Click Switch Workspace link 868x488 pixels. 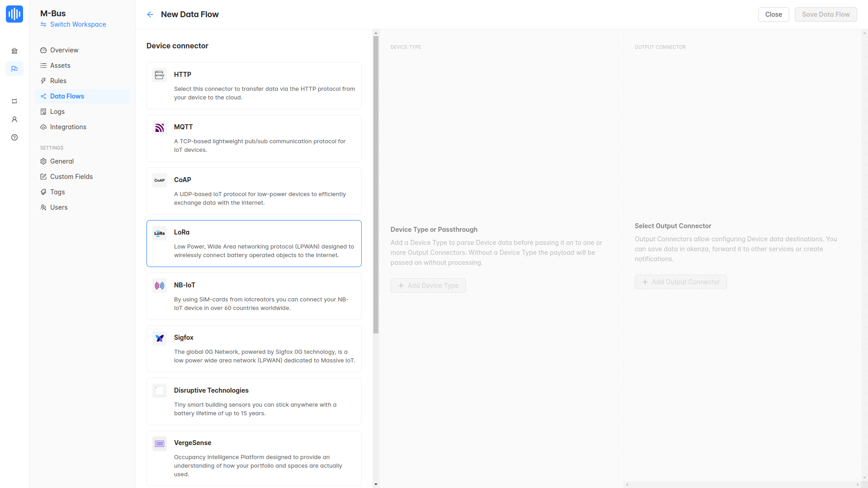tap(78, 24)
